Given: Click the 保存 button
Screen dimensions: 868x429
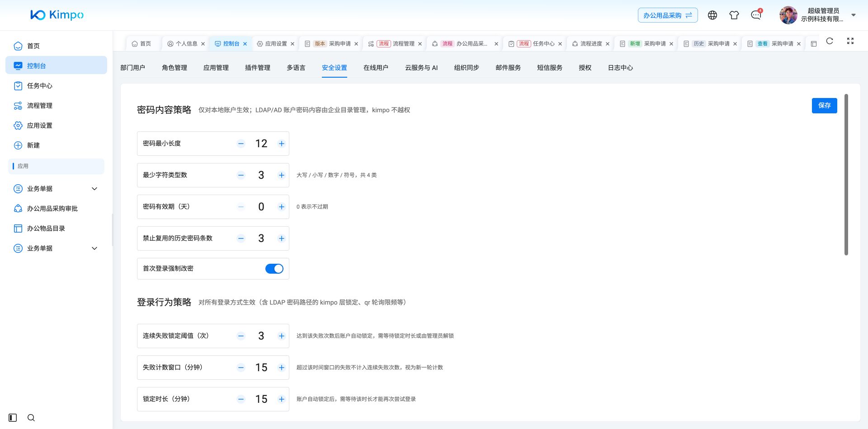Looking at the screenshot, I should pyautogui.click(x=825, y=106).
